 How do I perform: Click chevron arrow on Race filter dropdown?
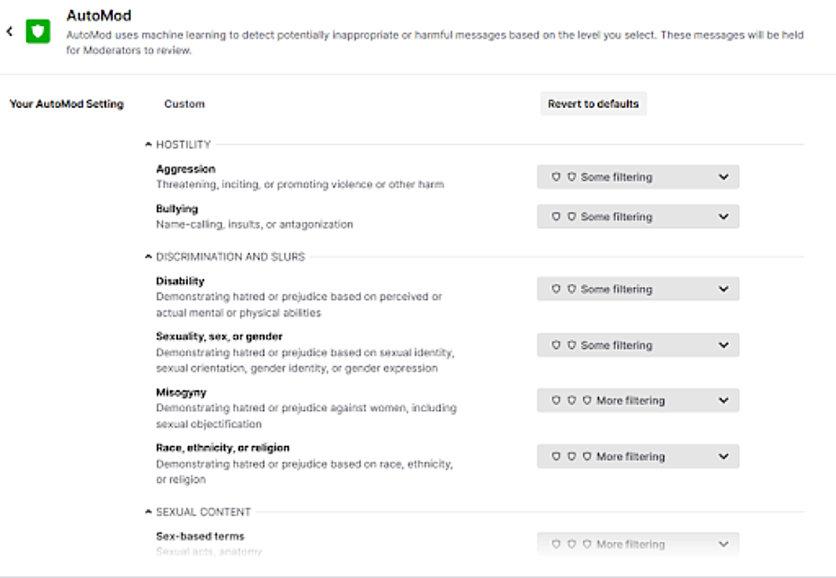724,457
